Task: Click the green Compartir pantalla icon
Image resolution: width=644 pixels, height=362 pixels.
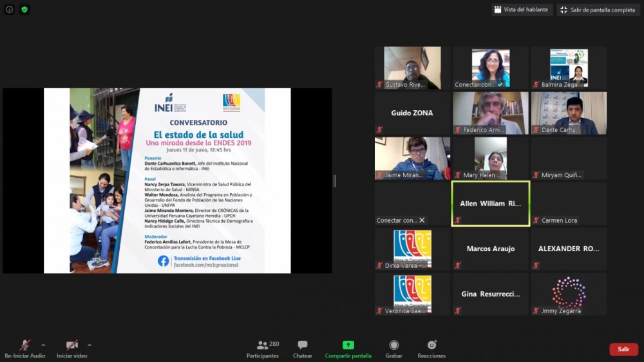Action: [x=348, y=345]
